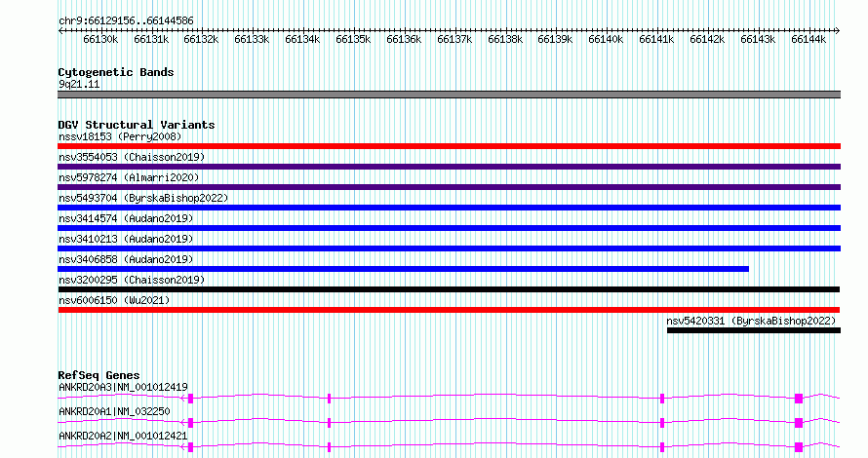Select the purple bar under nsv3554053
This screenshot has height=458, width=868.
[x=449, y=167]
